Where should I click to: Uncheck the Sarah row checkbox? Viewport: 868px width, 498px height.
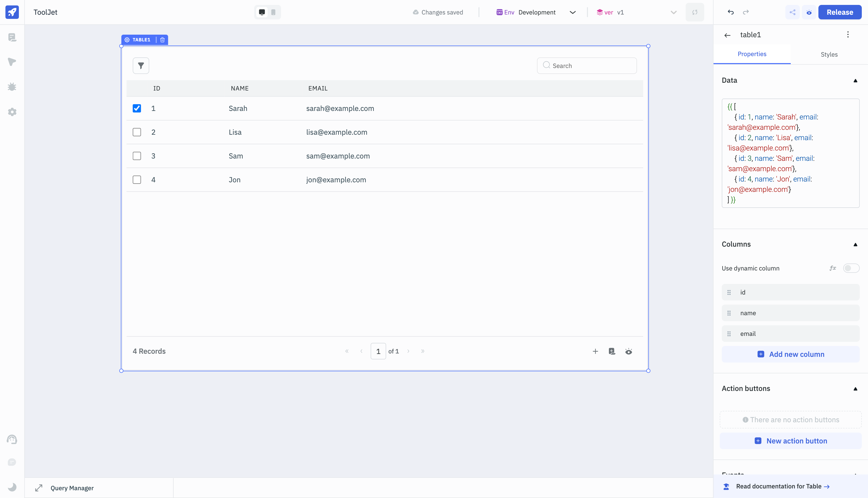(x=137, y=108)
